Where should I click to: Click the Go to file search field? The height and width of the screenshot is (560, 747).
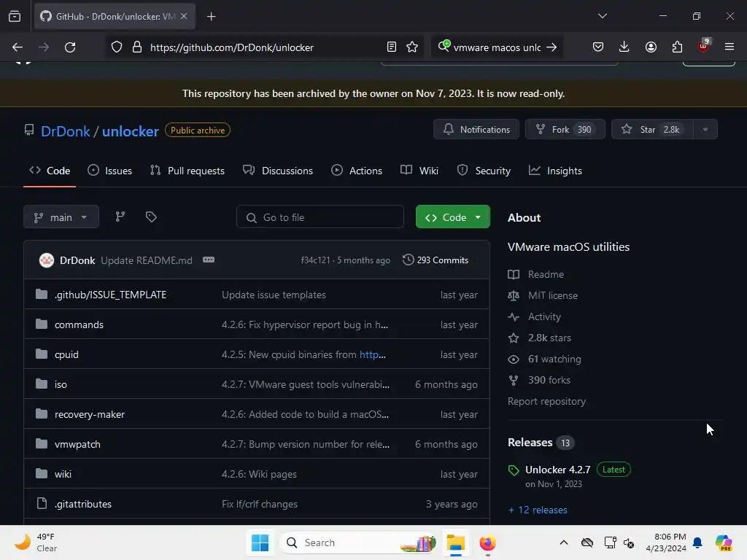pyautogui.click(x=320, y=217)
